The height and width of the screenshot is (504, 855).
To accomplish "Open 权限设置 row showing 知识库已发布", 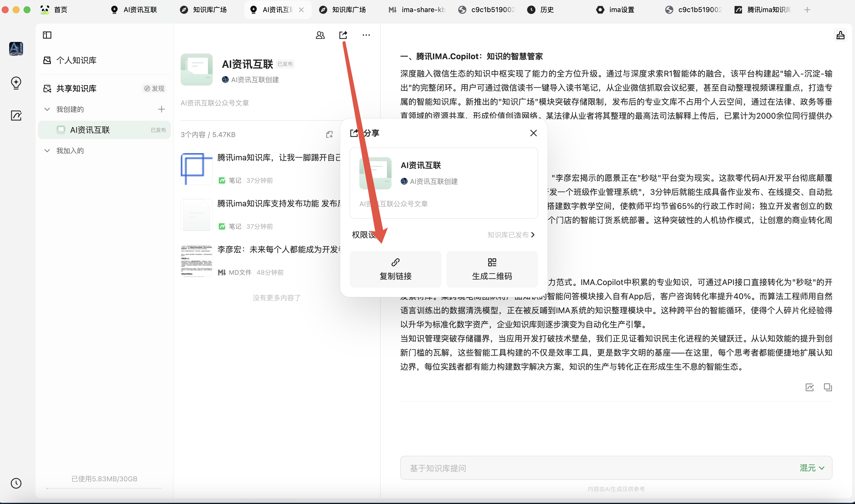I will (444, 235).
